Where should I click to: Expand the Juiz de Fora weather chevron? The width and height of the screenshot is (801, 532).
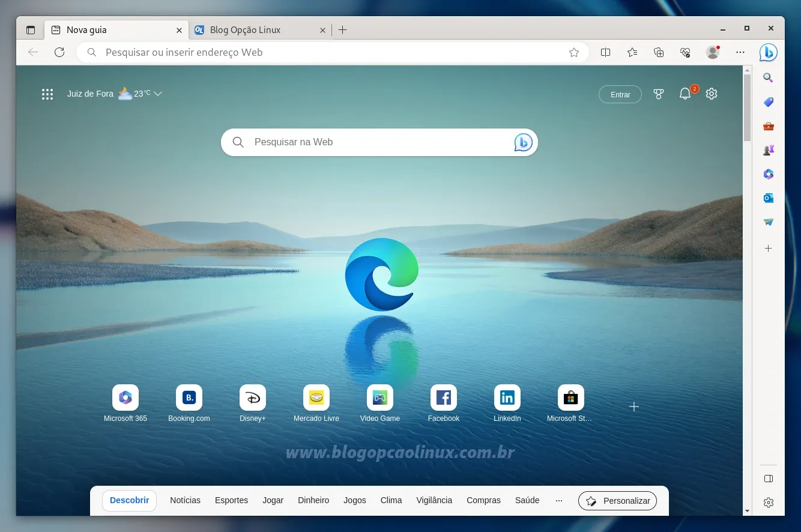pyautogui.click(x=158, y=94)
